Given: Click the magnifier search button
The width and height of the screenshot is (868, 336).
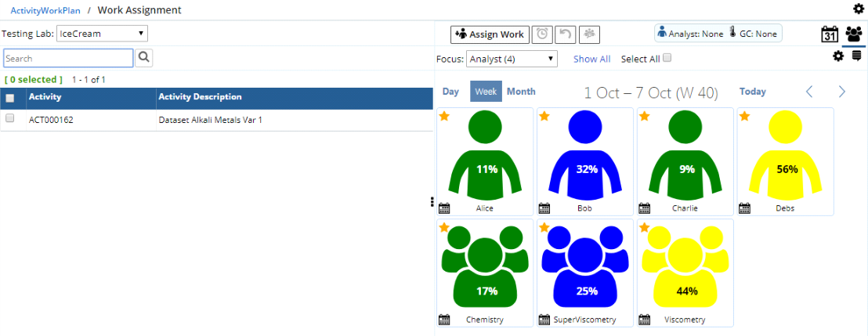Looking at the screenshot, I should point(144,58).
